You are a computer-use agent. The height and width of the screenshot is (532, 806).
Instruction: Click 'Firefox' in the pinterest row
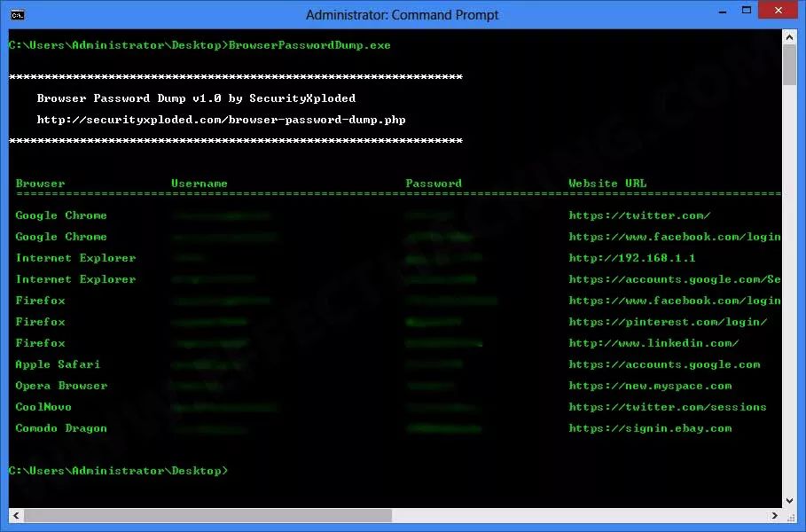pyautogui.click(x=40, y=322)
